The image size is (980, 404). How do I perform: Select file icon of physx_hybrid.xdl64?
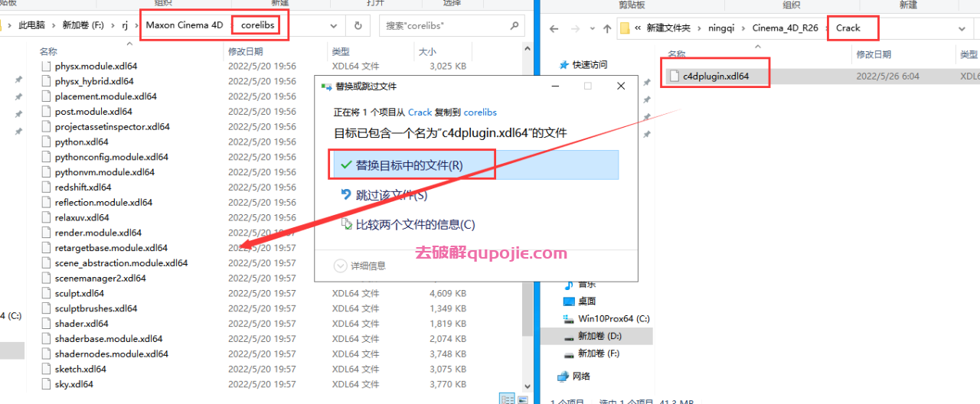coord(46,81)
